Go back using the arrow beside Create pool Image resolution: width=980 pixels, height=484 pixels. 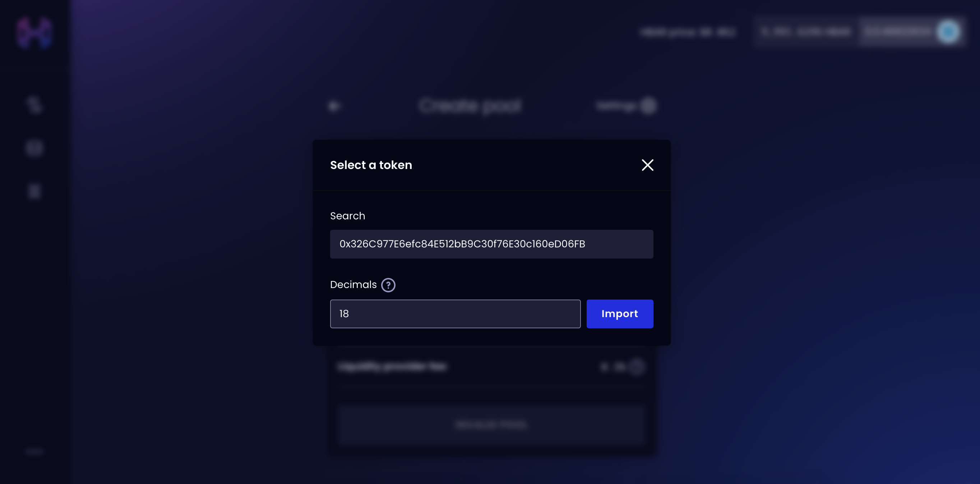(334, 106)
